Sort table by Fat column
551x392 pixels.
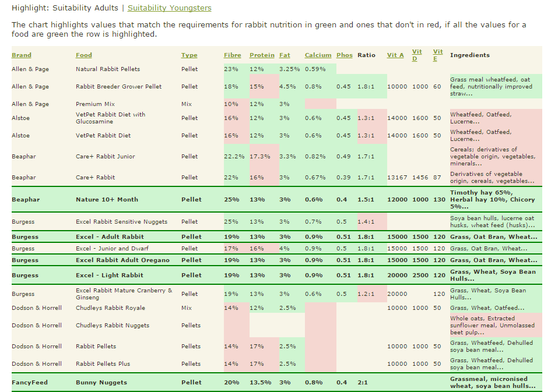click(x=285, y=55)
